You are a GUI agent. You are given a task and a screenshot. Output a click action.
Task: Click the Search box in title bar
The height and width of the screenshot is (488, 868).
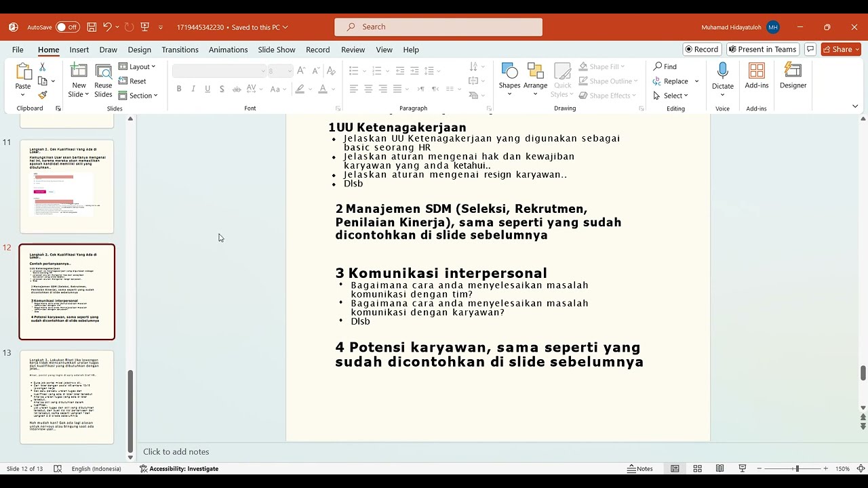[x=438, y=27]
